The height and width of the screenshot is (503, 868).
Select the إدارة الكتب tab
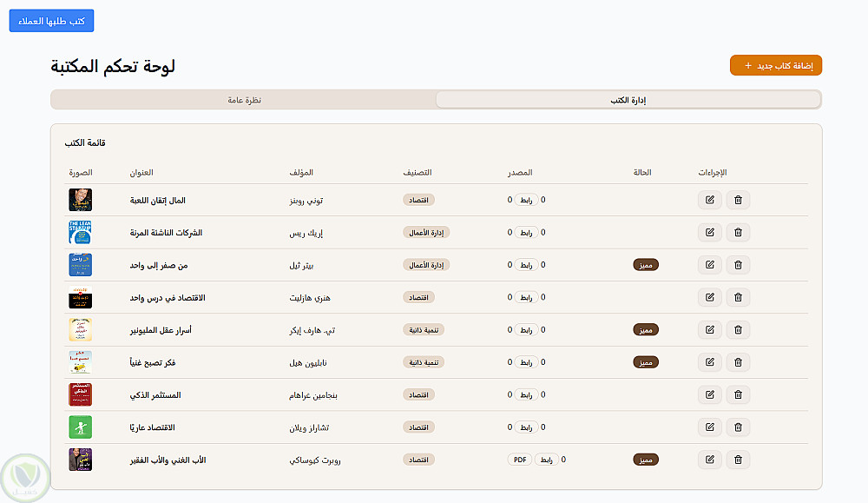(x=628, y=100)
